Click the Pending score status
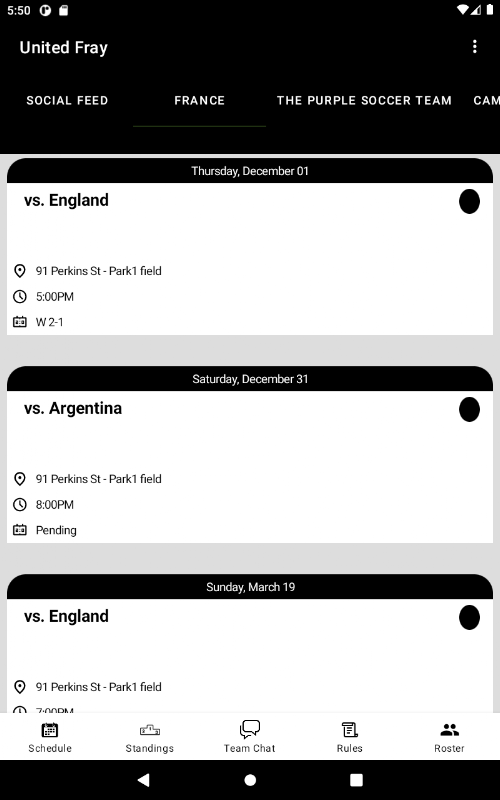 pyautogui.click(x=56, y=530)
